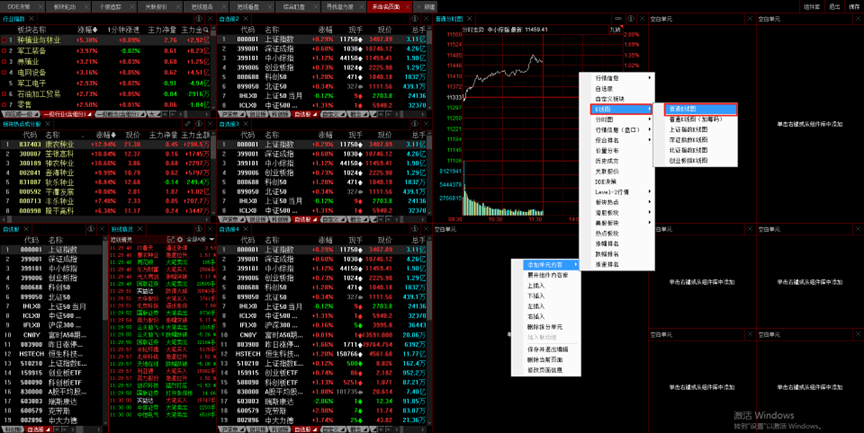The height and width of the screenshot is (433, 864).
Task: Select row 荃银高科 300087
Action: coord(105,154)
